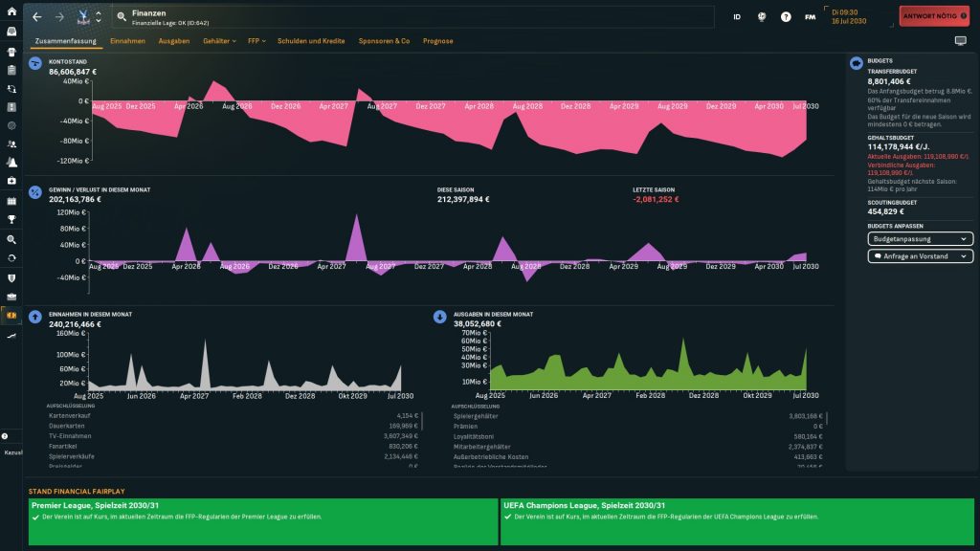Click the Home icon in the sidebar
Image resolution: width=980 pixels, height=551 pixels.
pos(11,16)
